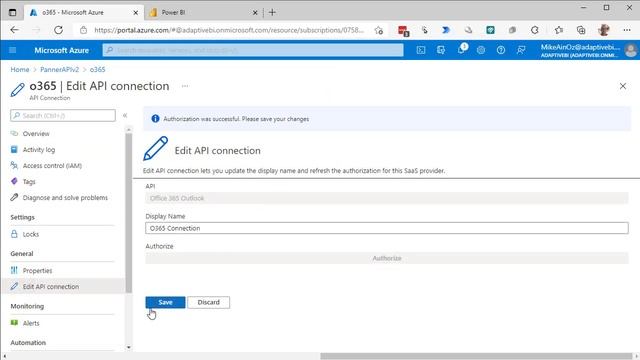Image resolution: width=640 pixels, height=360 pixels.
Task: Open a new browser tab
Action: 272,13
